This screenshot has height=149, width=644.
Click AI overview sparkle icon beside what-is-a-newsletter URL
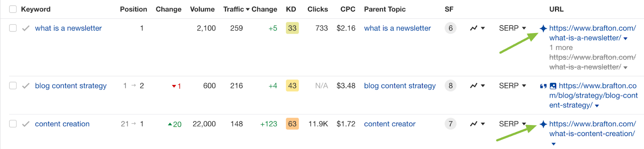[543, 28]
